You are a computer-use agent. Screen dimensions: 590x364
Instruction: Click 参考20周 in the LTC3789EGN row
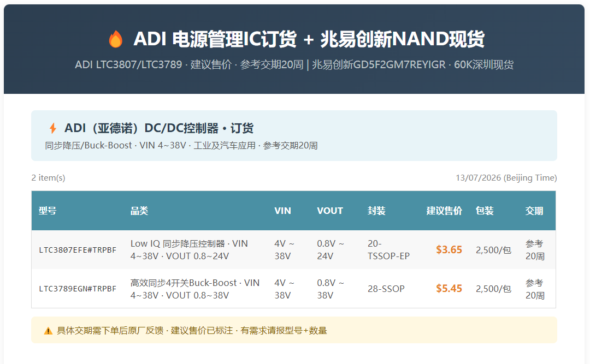pyautogui.click(x=535, y=289)
